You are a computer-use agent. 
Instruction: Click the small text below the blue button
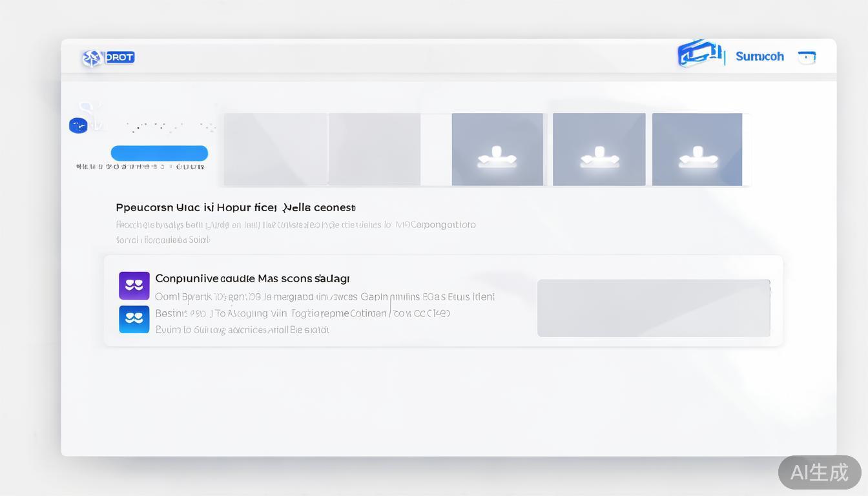tap(140, 167)
